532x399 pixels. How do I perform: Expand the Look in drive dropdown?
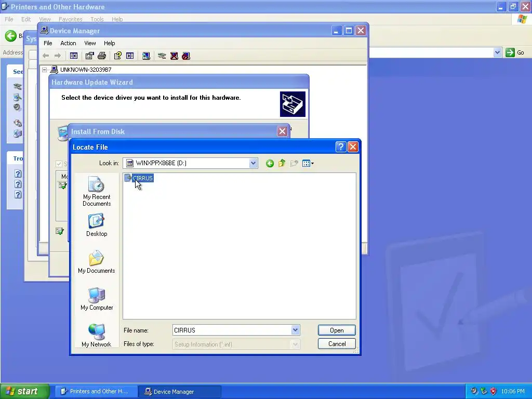[253, 163]
